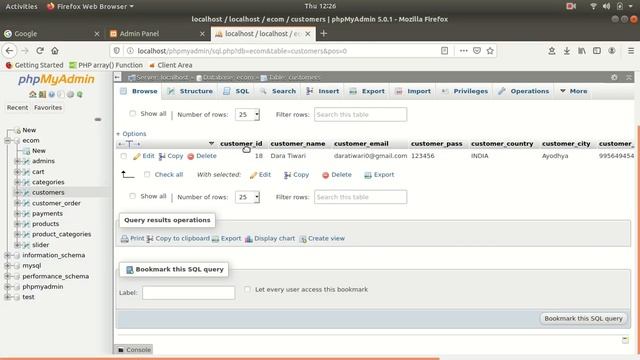
Task: Open Firefox library icon
Action: click(582, 51)
